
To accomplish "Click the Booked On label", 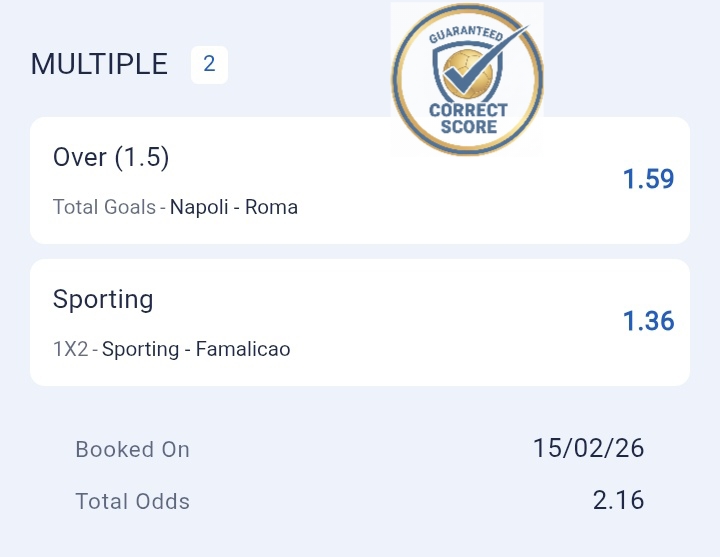I will pyautogui.click(x=132, y=450).
